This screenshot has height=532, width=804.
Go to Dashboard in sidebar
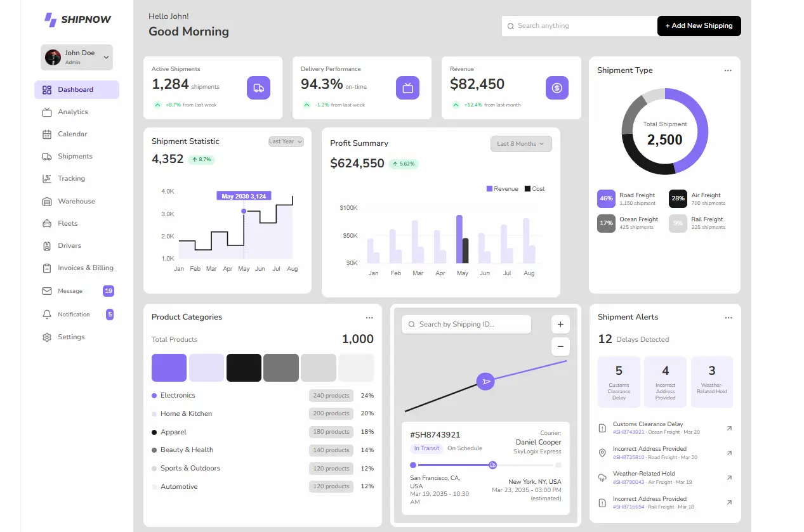tap(77, 89)
